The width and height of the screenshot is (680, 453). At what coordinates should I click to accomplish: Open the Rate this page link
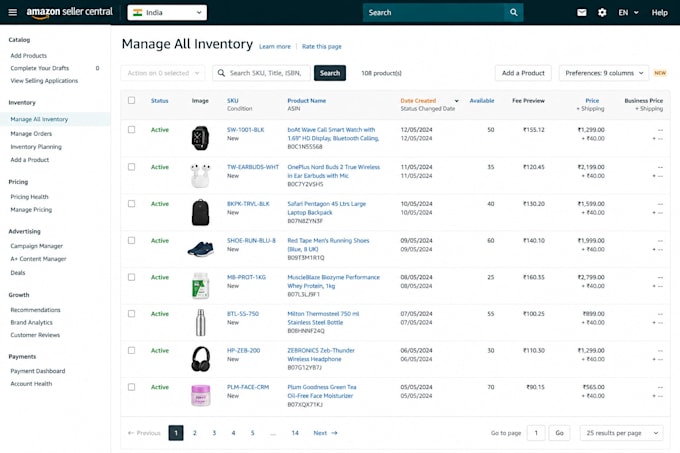[x=322, y=46]
